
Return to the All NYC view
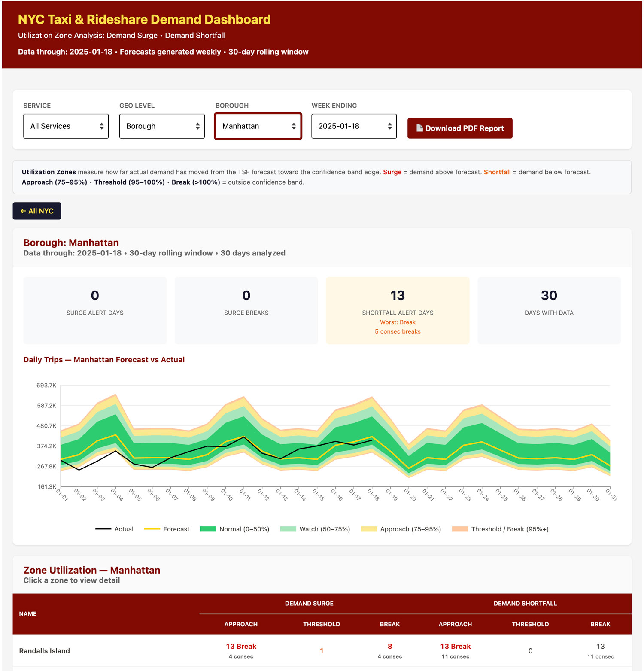point(36,211)
